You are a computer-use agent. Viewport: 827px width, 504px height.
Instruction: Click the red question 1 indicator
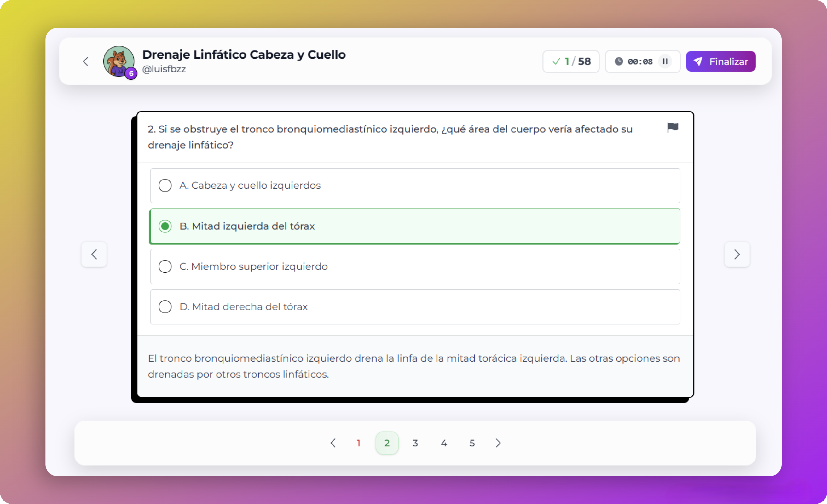[358, 443]
